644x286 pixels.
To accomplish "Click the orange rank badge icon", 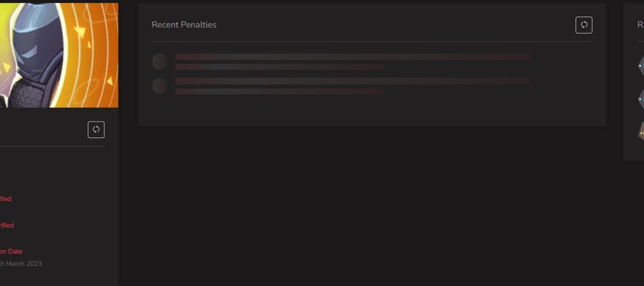I will 640,132.
